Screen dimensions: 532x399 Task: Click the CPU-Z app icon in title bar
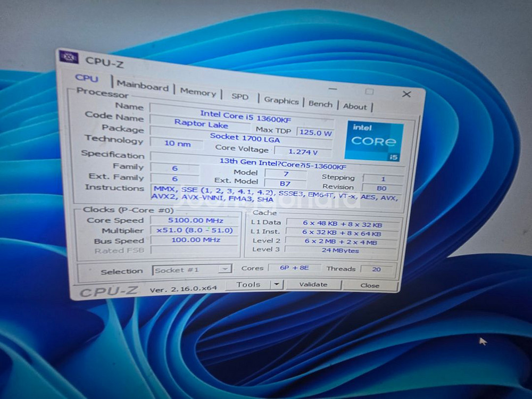(x=69, y=57)
